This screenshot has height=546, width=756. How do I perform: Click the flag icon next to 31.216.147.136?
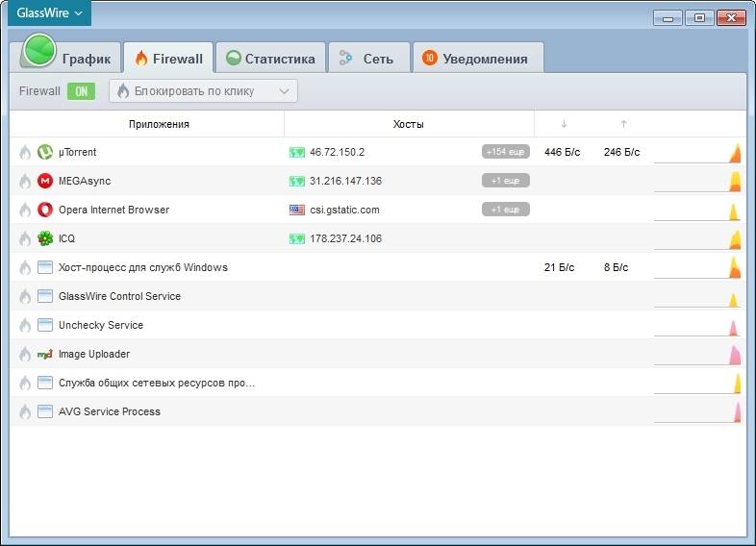coord(297,181)
